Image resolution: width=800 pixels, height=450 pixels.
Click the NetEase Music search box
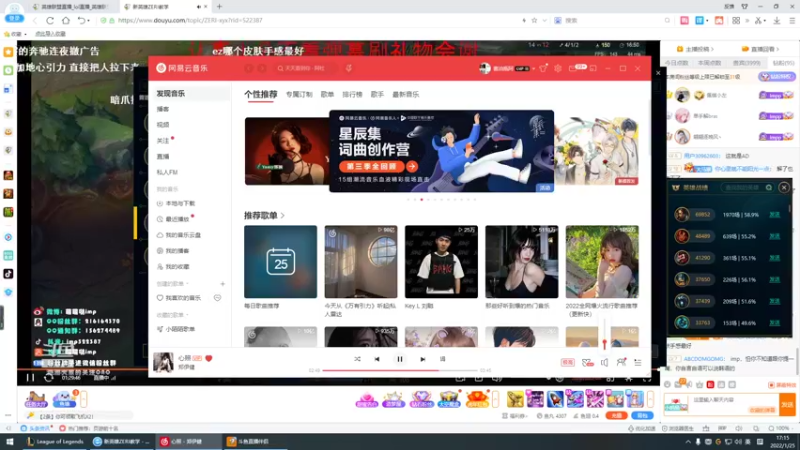point(305,68)
